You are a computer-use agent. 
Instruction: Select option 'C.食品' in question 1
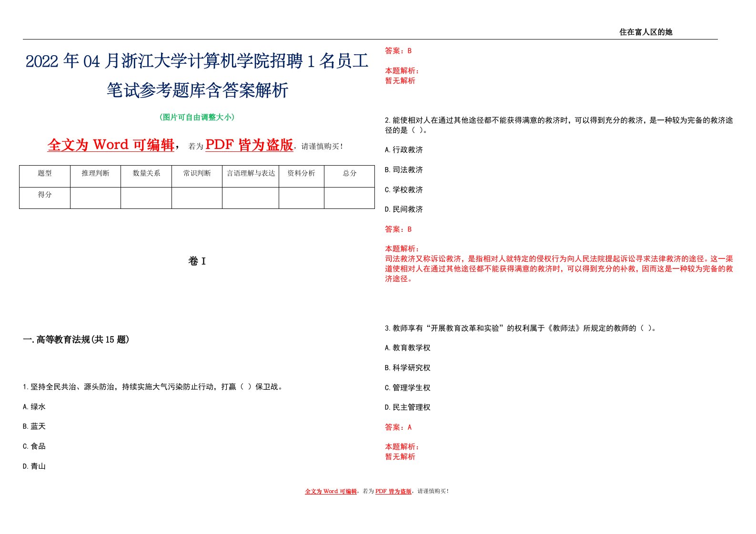click(34, 446)
